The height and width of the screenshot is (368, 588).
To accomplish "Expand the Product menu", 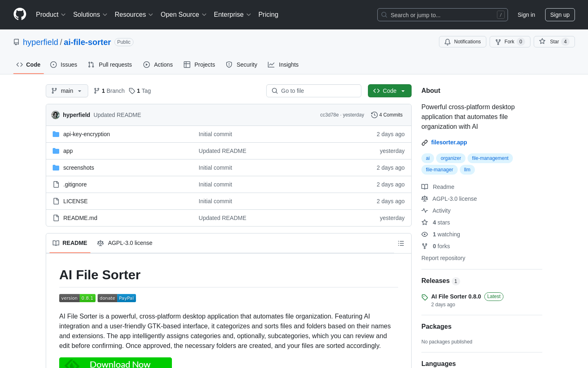I will 51,15.
